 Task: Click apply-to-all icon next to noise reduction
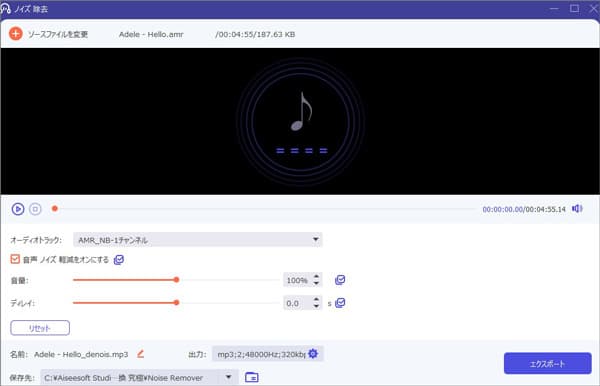coord(119,260)
